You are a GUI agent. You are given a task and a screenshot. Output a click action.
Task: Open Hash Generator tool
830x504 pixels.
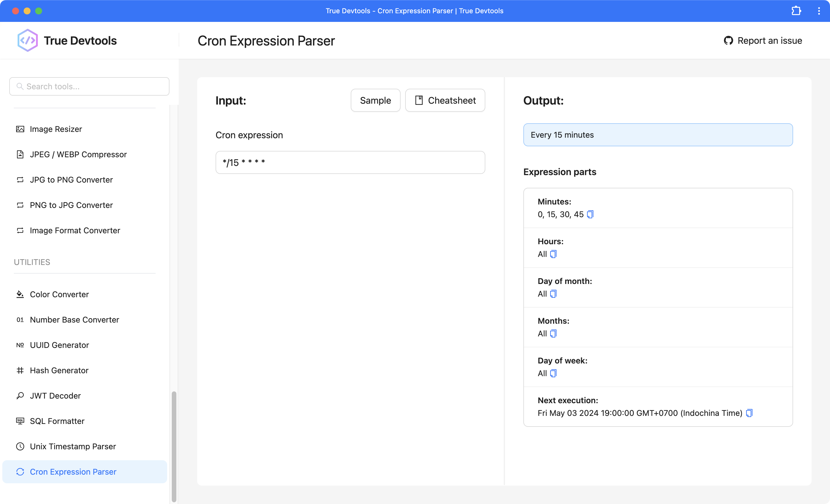84,370
